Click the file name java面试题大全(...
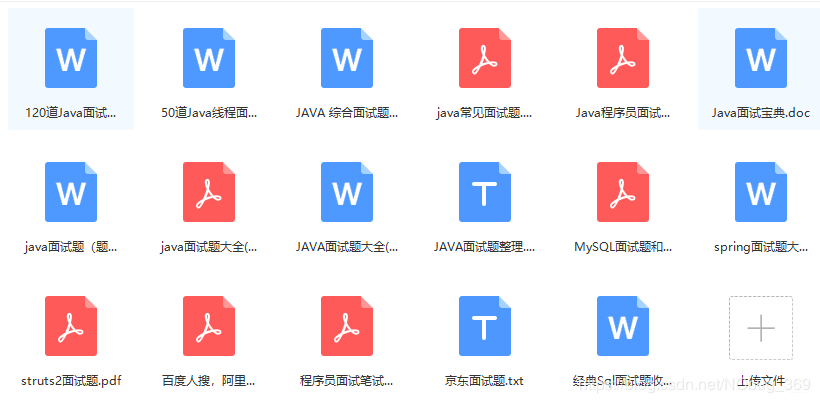 pos(209,247)
